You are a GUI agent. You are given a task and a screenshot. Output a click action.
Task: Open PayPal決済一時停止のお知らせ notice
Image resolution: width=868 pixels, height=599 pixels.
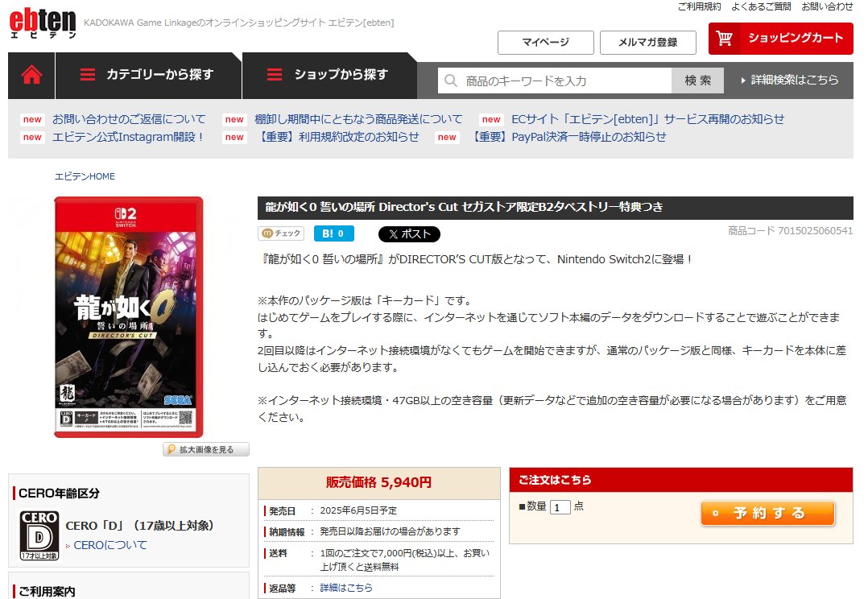(x=568, y=137)
